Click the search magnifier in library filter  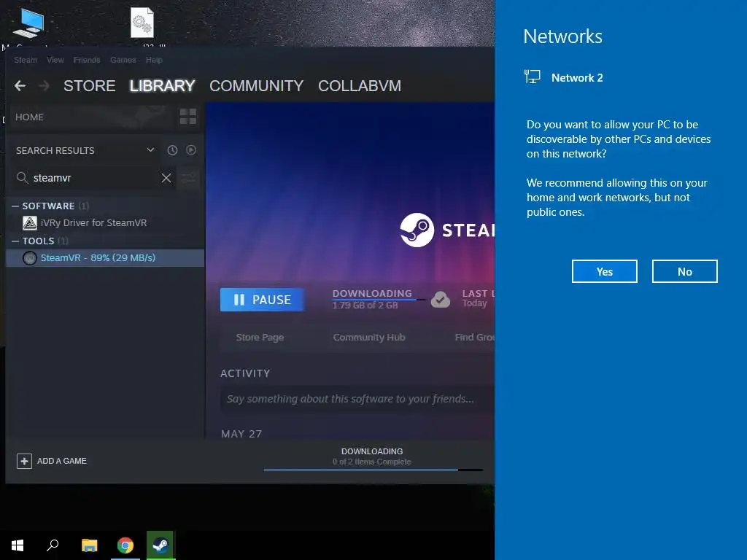tap(22, 178)
